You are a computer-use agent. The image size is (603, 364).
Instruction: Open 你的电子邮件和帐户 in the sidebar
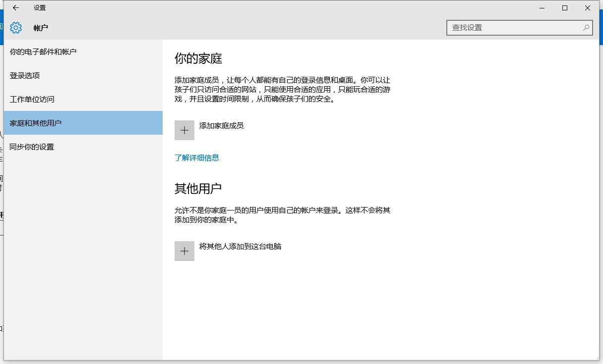point(43,52)
